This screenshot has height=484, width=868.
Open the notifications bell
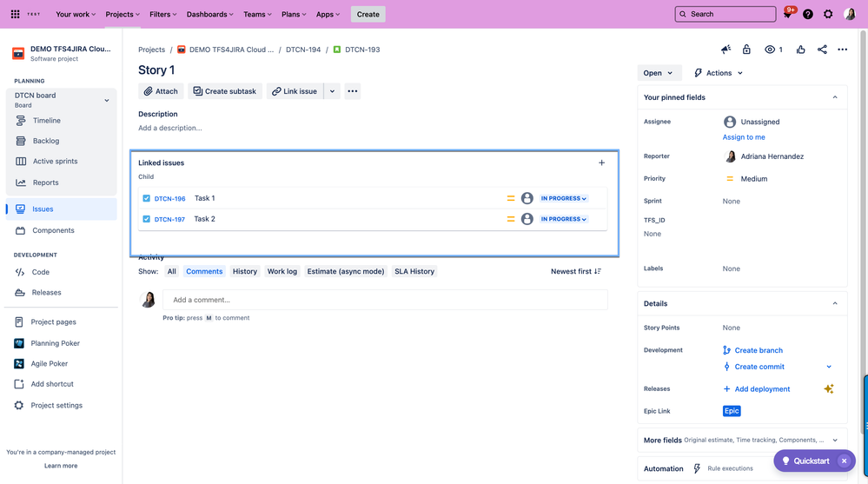point(788,14)
